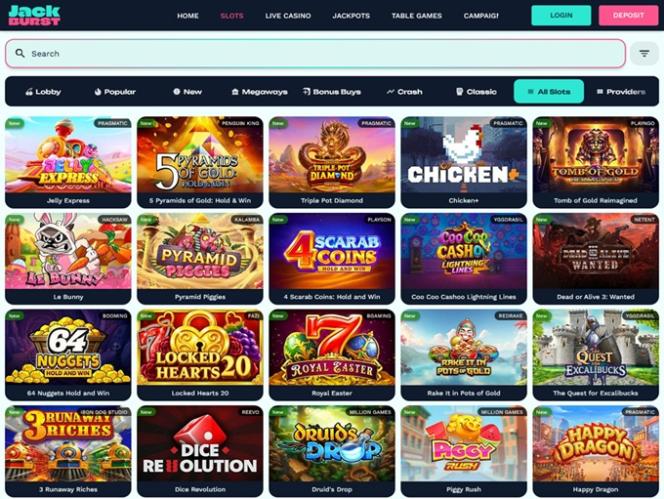Viewport: 664px width, 499px height.
Task: Open the filter options icon
Action: click(x=644, y=54)
